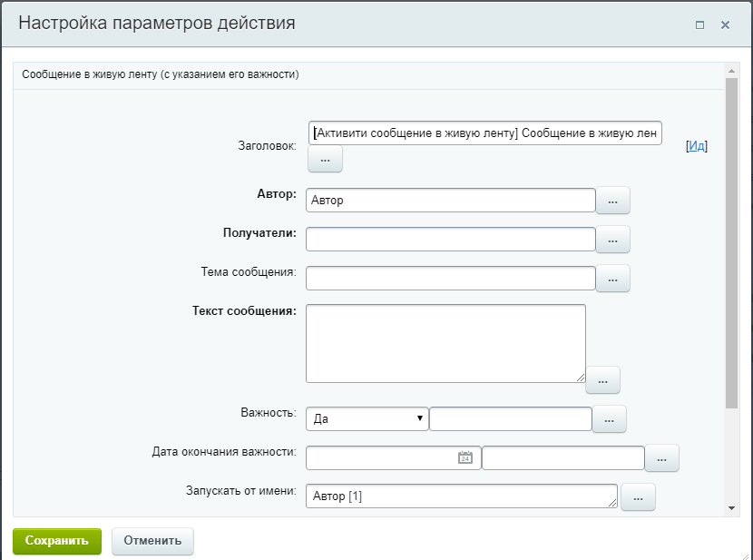Viewport: 753px width, 560px height.
Task: Click the ellipsis button beside Текст сообщения area
Action: [602, 380]
